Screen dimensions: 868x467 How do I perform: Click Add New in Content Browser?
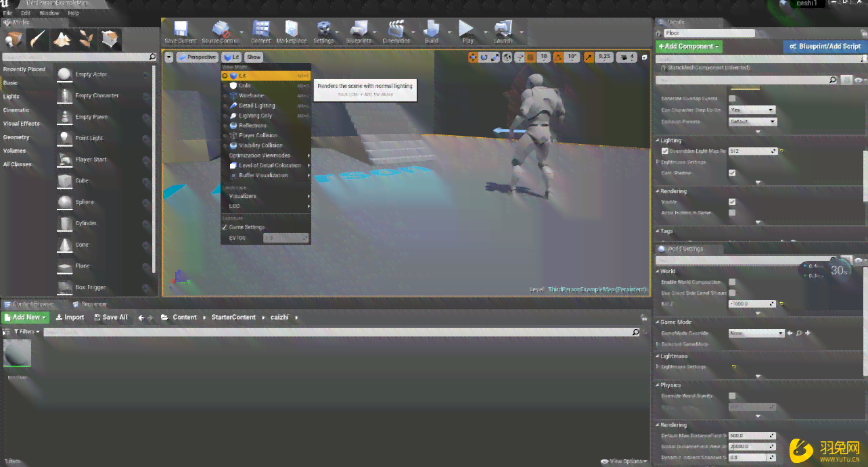point(26,317)
